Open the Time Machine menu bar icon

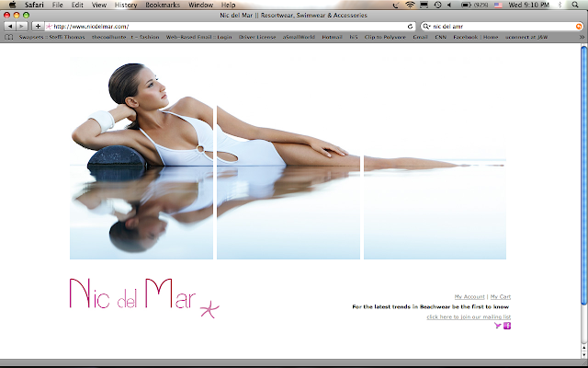[437, 5]
